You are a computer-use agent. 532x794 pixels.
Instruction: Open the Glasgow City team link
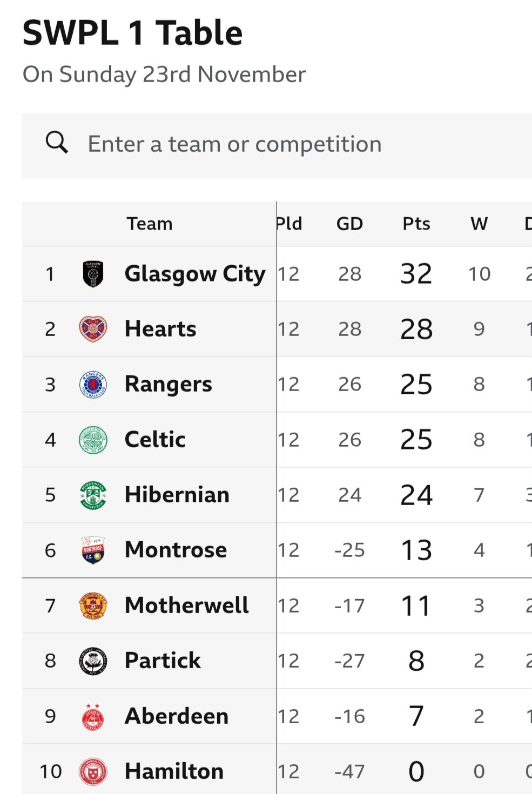pos(194,274)
